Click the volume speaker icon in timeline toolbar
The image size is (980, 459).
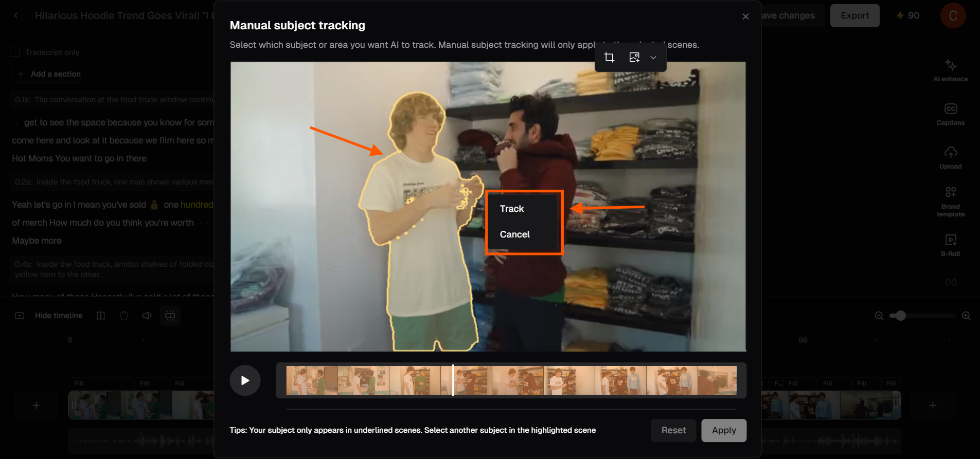click(147, 316)
